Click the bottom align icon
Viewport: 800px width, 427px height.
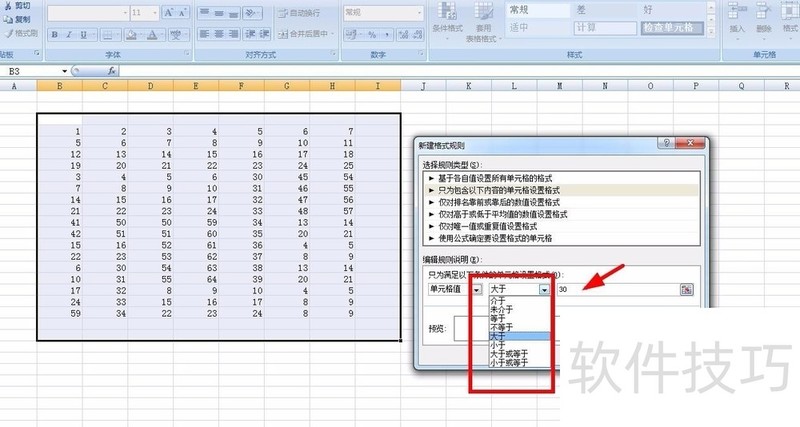click(234, 13)
